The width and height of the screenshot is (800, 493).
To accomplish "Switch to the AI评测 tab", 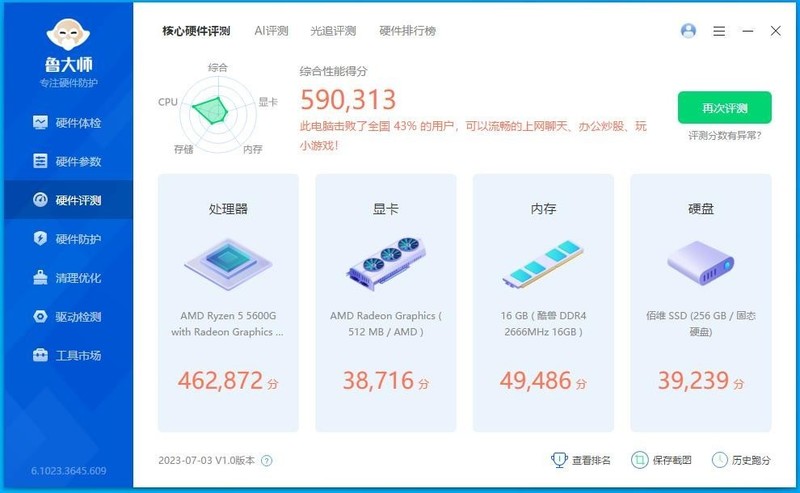I will point(271,31).
